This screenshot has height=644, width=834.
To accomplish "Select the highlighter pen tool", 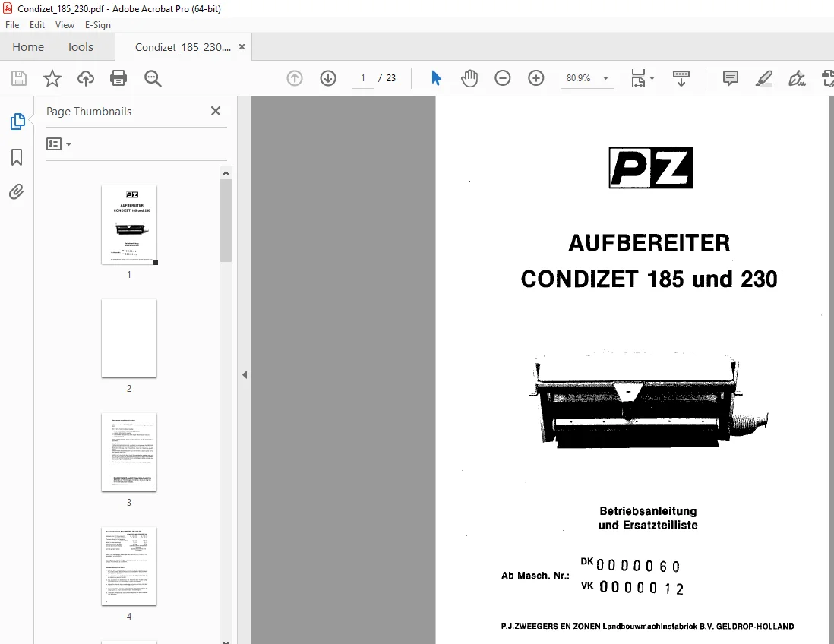I will pos(764,78).
